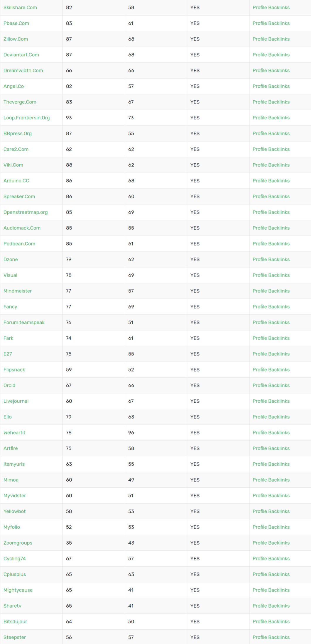Visit the Openstreetmap.org link
This screenshot has height=644, width=311.
pos(26,212)
